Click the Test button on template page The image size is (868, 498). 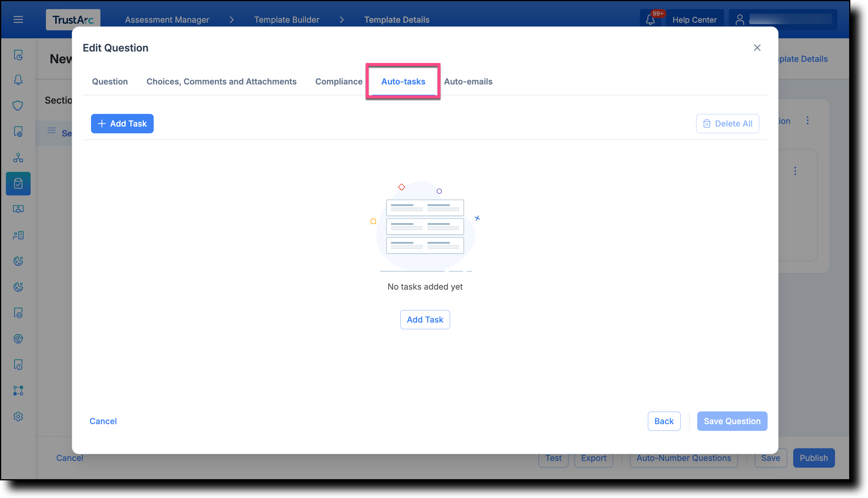pyautogui.click(x=553, y=458)
